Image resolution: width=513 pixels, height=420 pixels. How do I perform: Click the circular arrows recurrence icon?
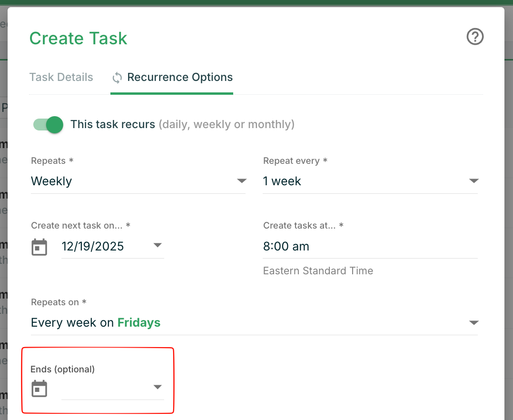pyautogui.click(x=117, y=78)
